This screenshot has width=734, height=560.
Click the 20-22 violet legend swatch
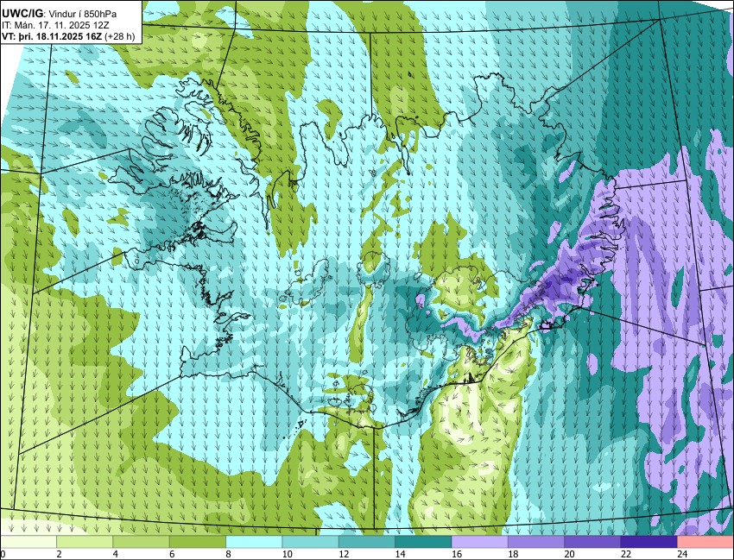click(x=592, y=542)
